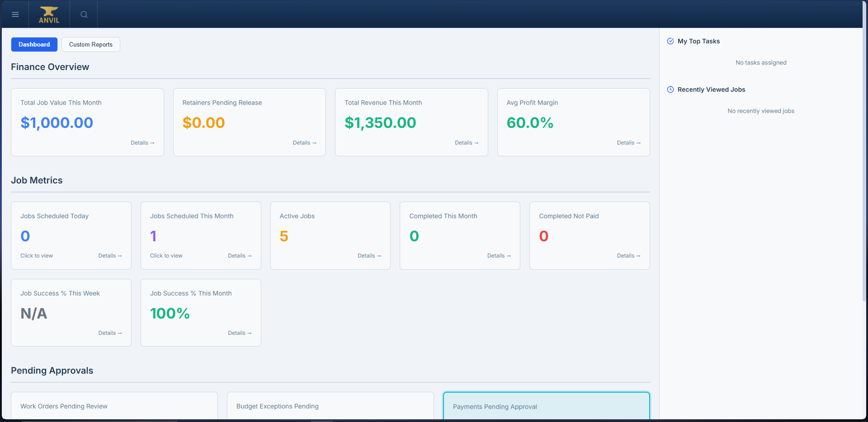
Task: Switch to the Custom Reports tab
Action: click(90, 44)
